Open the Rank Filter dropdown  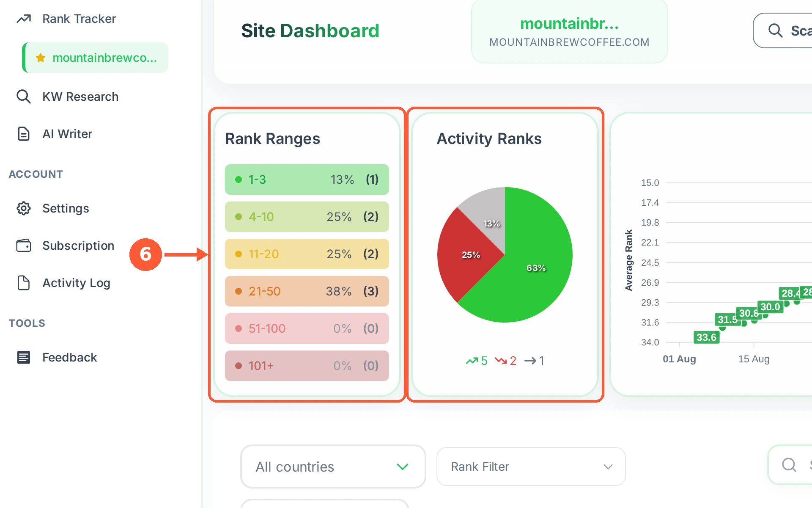(531, 467)
